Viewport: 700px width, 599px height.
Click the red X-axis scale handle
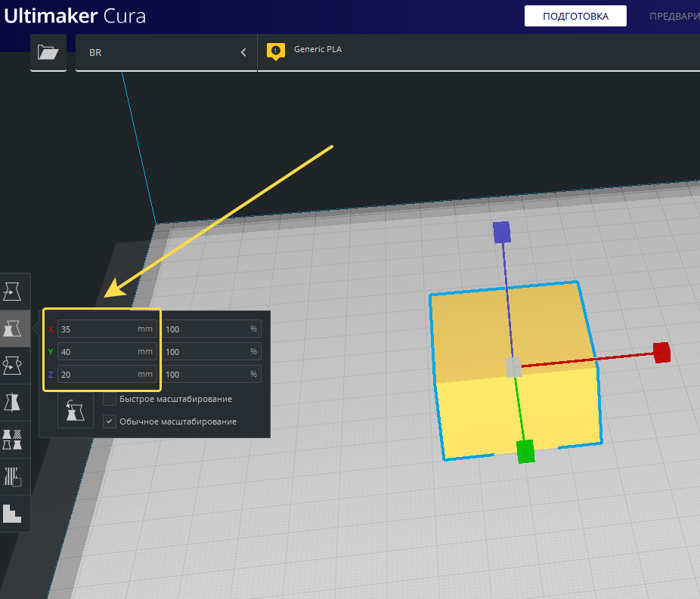click(662, 353)
